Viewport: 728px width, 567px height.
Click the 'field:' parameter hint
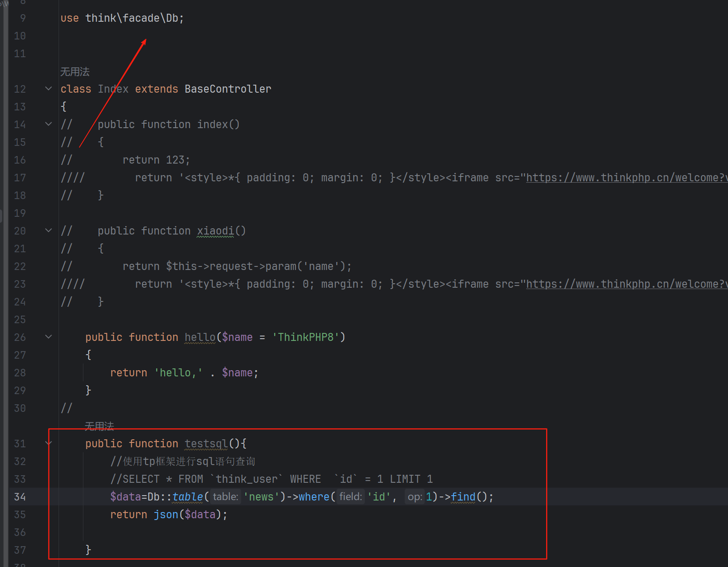pos(350,497)
